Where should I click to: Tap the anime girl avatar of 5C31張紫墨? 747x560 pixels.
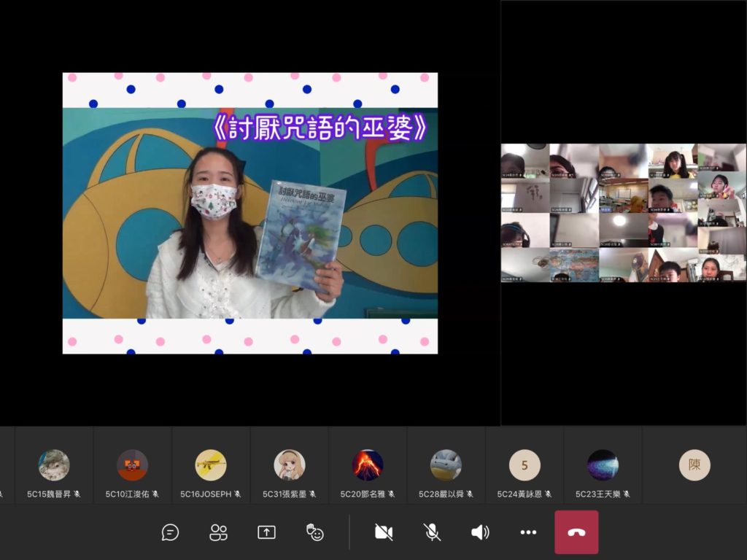(289, 464)
